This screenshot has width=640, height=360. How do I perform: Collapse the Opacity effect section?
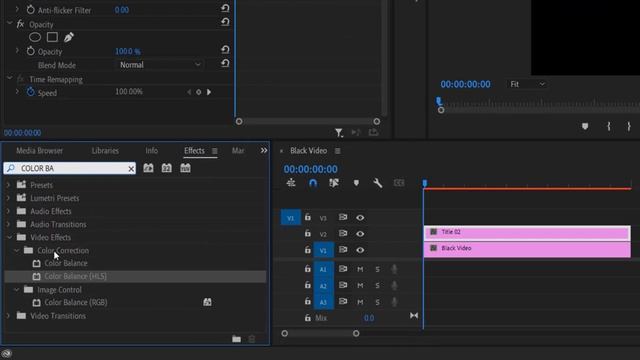(x=10, y=24)
